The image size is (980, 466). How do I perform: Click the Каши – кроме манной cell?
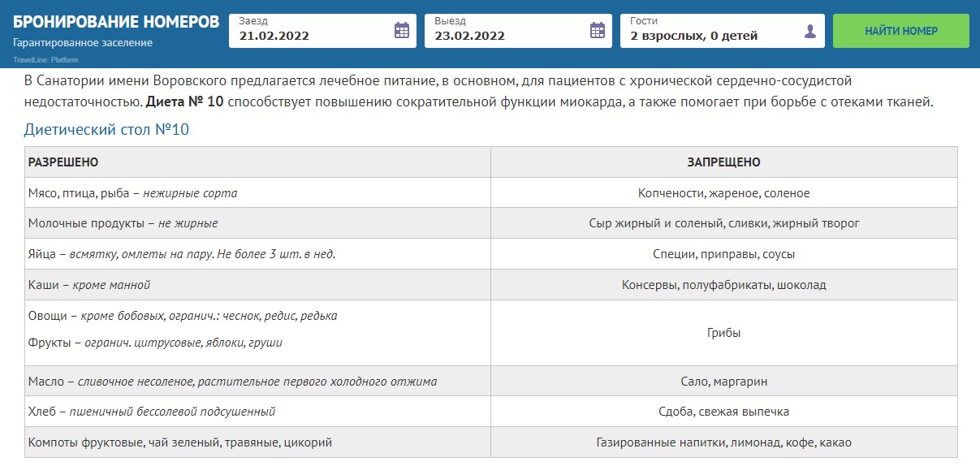pyautogui.click(x=257, y=285)
